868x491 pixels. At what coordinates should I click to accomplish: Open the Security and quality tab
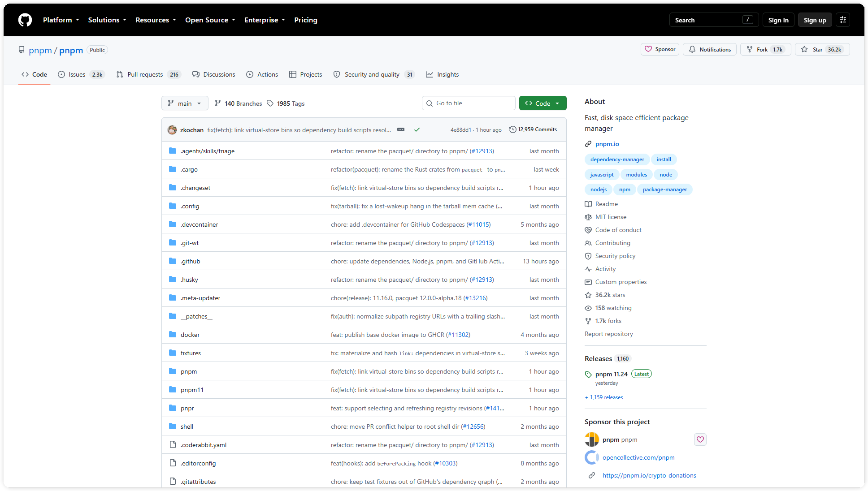374,74
